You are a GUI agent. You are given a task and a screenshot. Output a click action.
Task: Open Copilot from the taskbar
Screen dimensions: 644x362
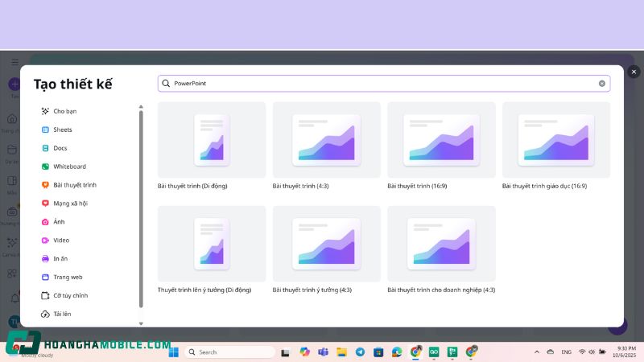click(304, 352)
